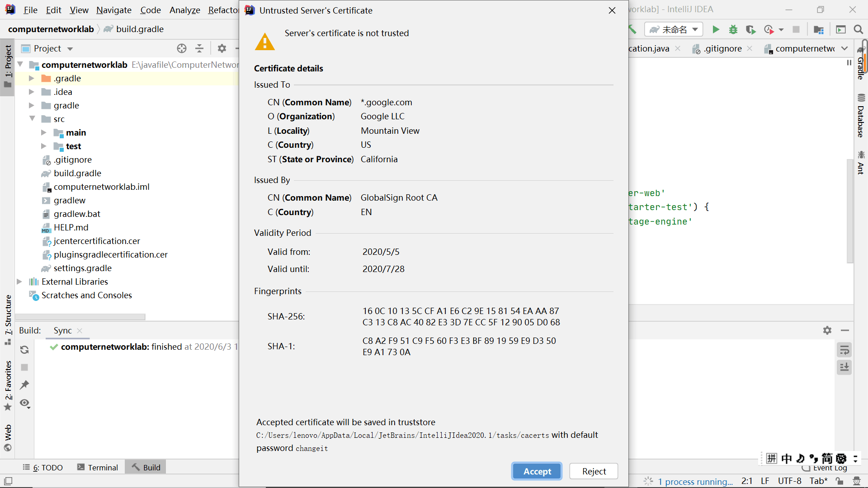The image size is (868, 488).
Task: Select build.gradle in project tree
Action: [x=77, y=173]
